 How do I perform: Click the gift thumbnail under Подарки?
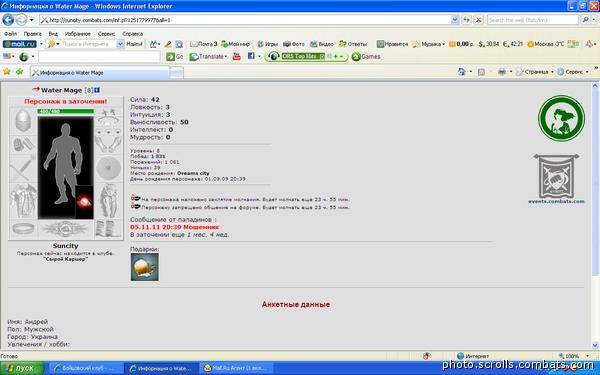(145, 267)
